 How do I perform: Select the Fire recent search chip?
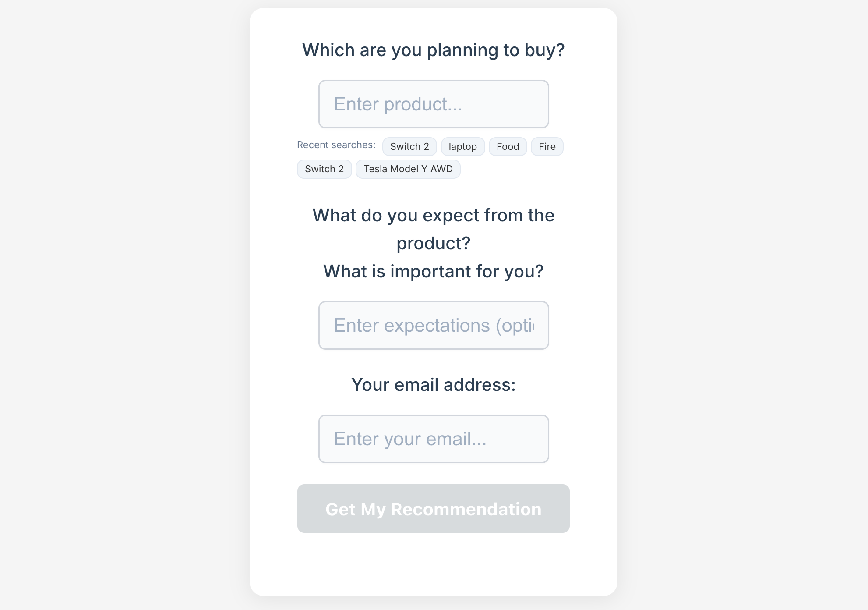pyautogui.click(x=547, y=147)
